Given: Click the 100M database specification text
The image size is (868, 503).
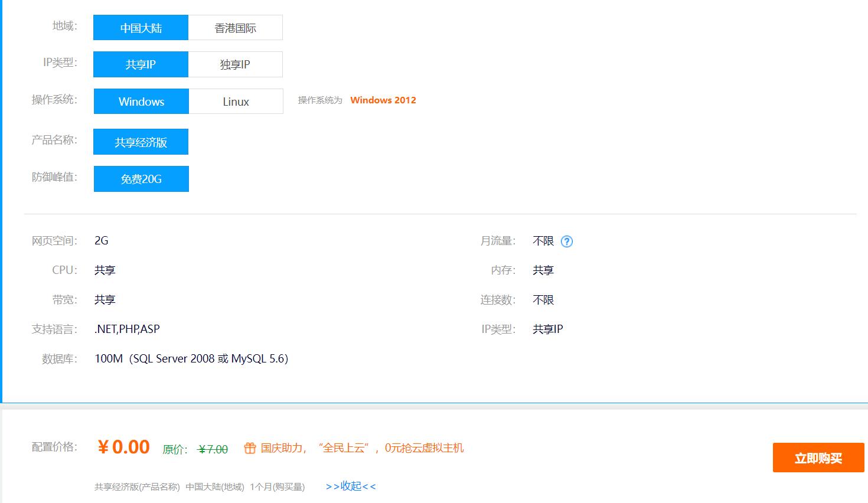Looking at the screenshot, I should point(192,358).
